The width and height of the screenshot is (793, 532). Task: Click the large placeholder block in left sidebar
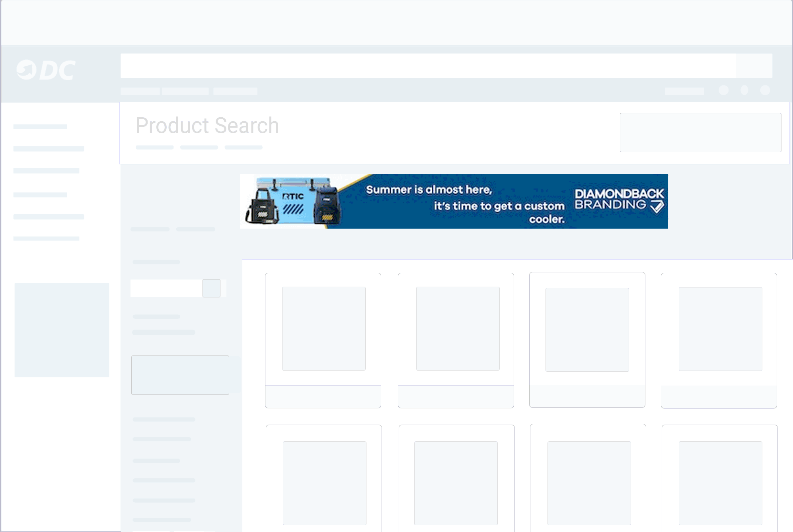click(62, 330)
